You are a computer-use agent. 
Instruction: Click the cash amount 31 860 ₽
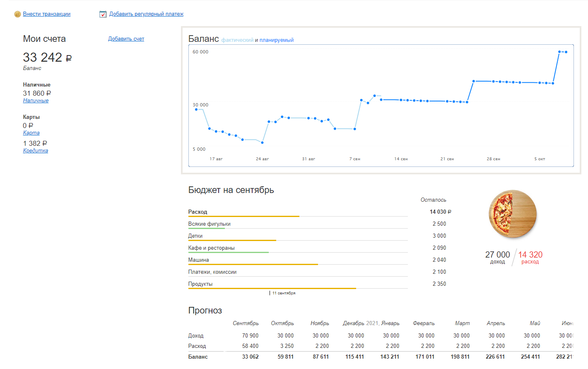37,94
